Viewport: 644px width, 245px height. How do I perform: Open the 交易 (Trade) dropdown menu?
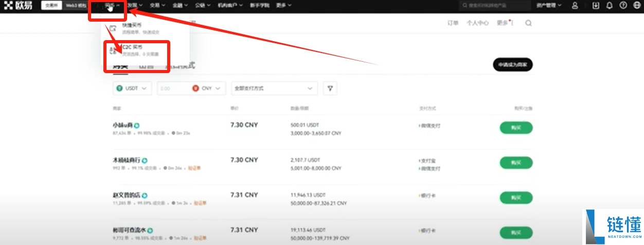tap(157, 6)
